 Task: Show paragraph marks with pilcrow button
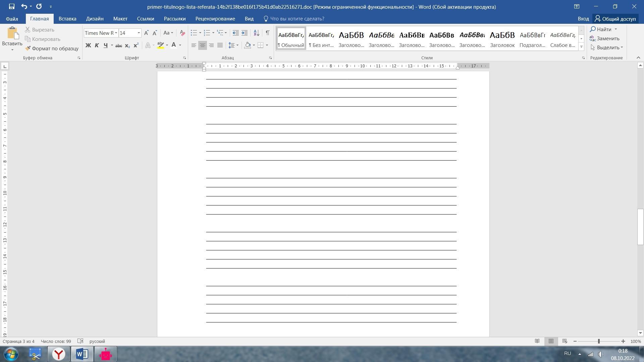pyautogui.click(x=267, y=33)
